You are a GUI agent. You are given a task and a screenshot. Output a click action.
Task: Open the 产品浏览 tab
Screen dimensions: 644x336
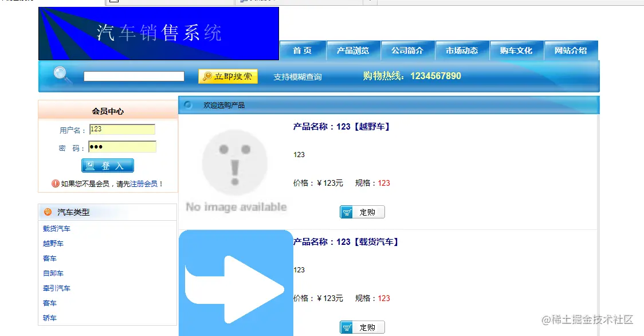click(x=353, y=50)
